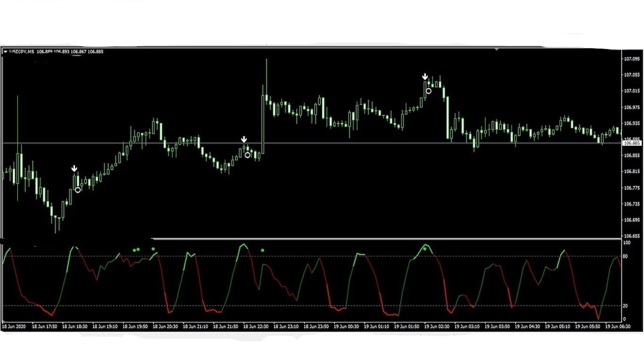Screen dimensions: 644x362
Task: Click the 18 Jun 21:10 time axis label
Action: pyautogui.click(x=195, y=326)
